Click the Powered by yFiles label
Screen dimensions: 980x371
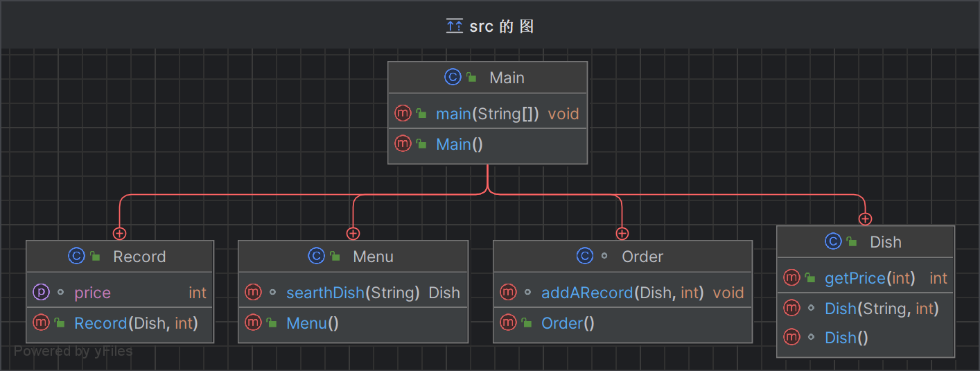tap(73, 351)
